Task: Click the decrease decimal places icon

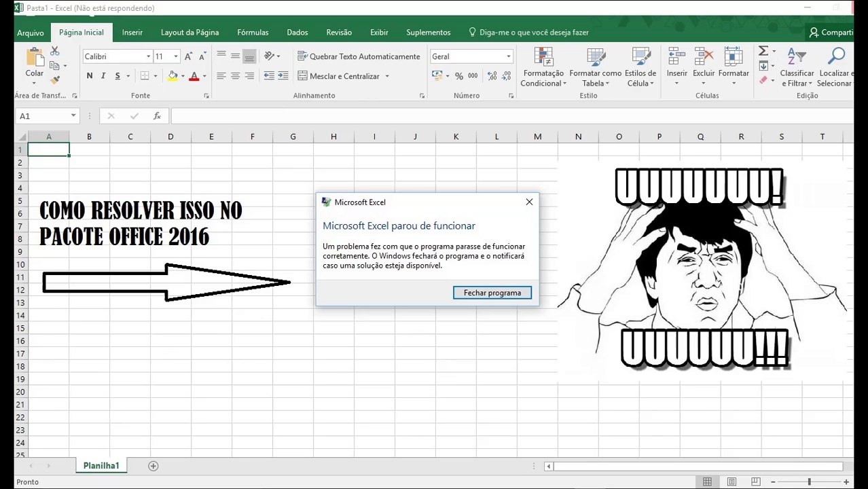Action: coord(507,76)
